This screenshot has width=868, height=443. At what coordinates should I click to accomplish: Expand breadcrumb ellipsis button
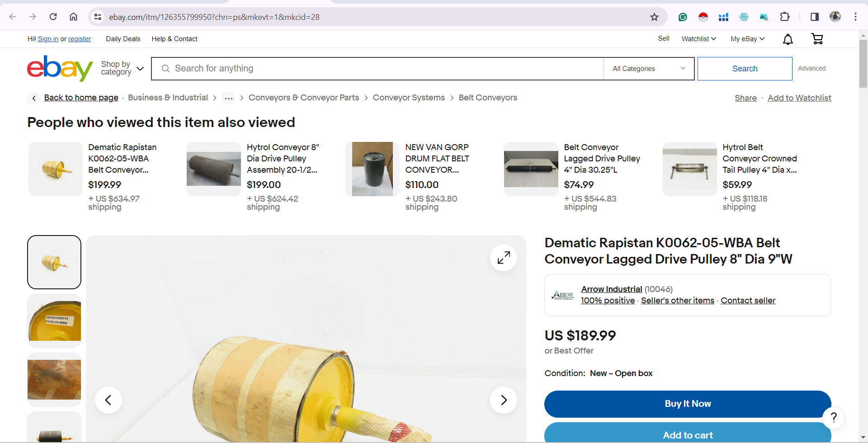coord(228,98)
